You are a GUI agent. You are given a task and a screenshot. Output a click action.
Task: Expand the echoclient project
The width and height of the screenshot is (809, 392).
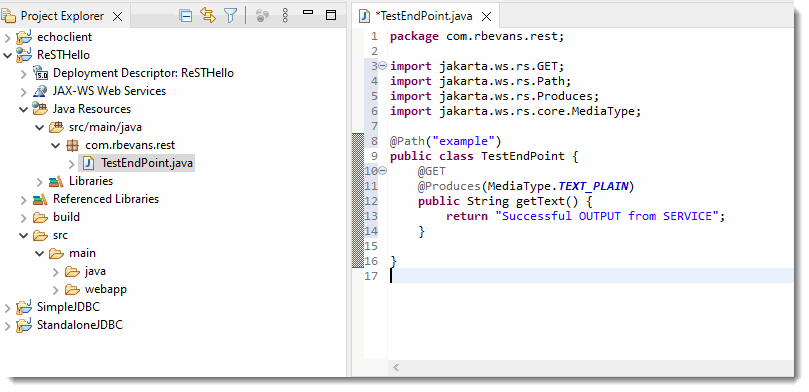pyautogui.click(x=7, y=37)
